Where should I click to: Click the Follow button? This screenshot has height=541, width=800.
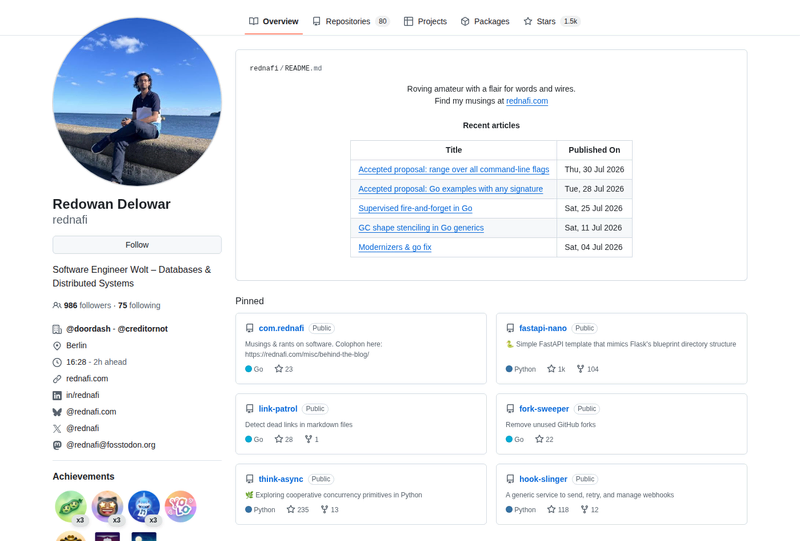coord(137,245)
